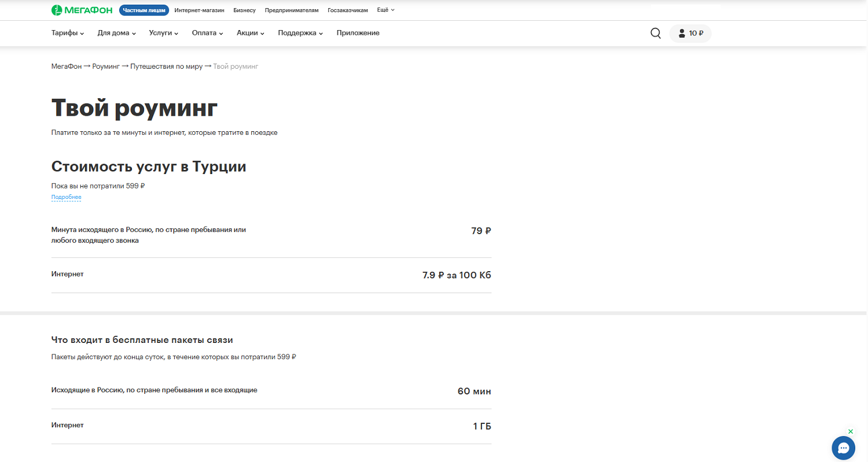Viewport: 868px width, 462px height.
Task: Expand the Услуги dropdown menu
Action: 163,33
